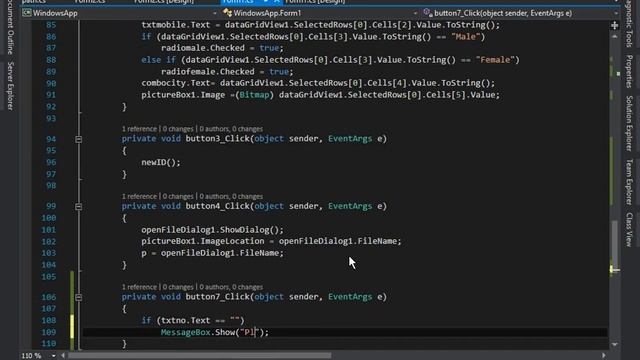Click the button3_Click method name
Image resolution: width=640 pixels, height=360 pixels.
[218, 139]
